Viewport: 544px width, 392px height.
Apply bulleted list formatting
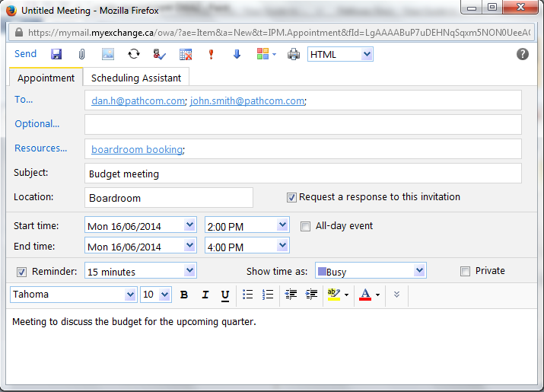(248, 295)
